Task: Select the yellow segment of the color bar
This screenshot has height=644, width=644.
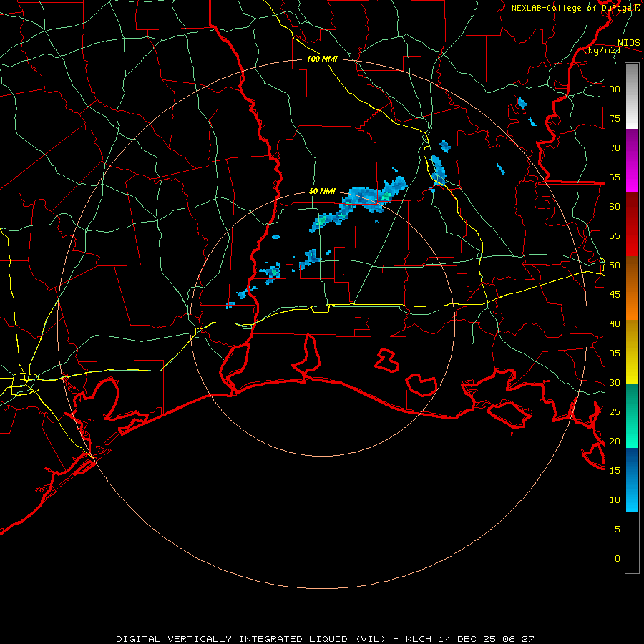Action: tap(632, 352)
